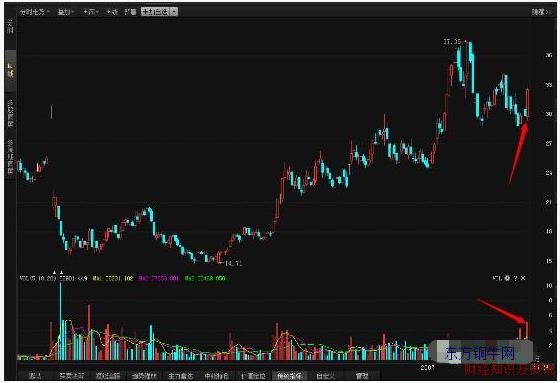Select the highlighted bottom indicator tab
This screenshot has height=383, width=560.
(290, 375)
